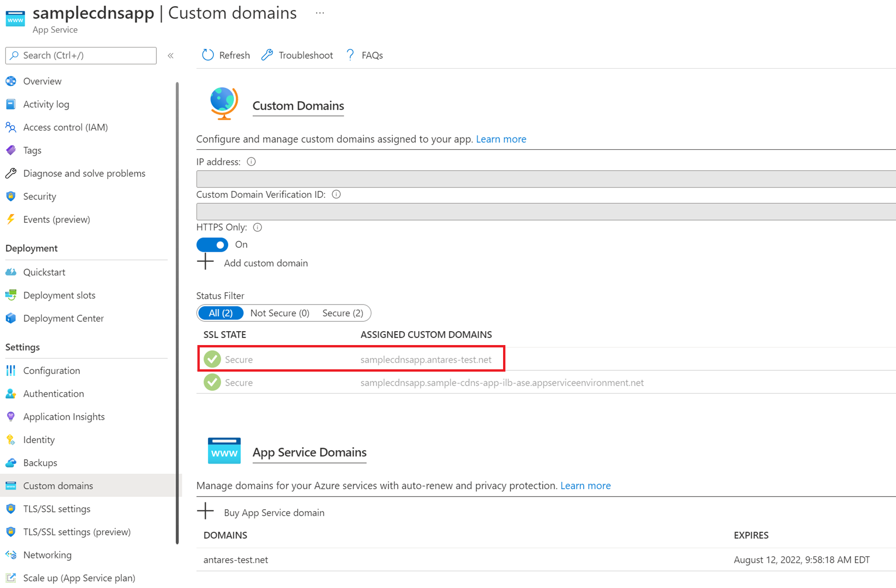Viewport: 896px width, 588px height.
Task: Open the Custom domains menu item
Action: point(57,485)
